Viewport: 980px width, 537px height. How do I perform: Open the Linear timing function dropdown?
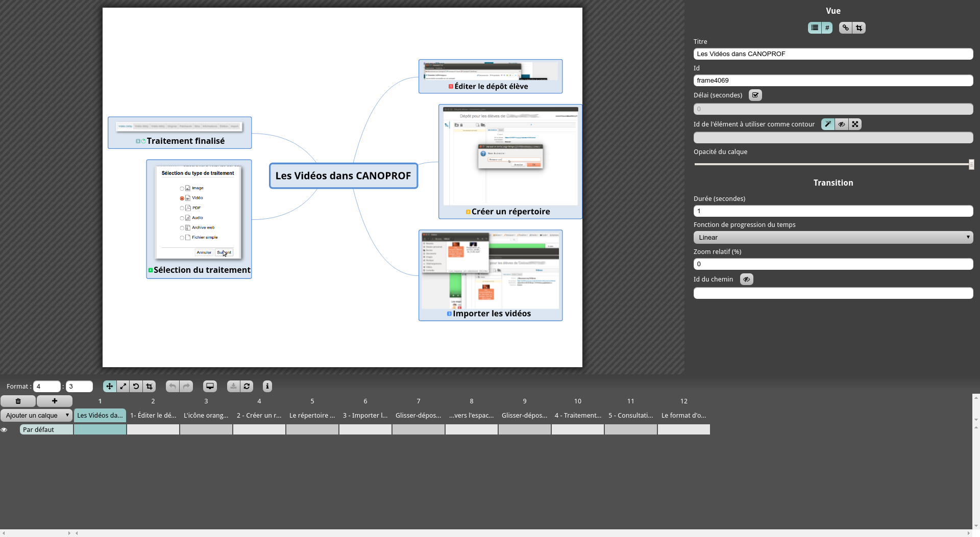click(x=833, y=237)
